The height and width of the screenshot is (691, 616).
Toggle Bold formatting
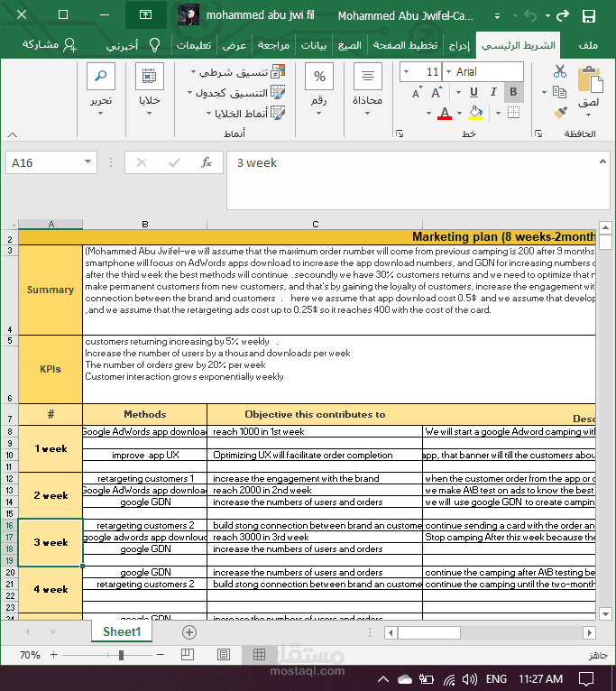point(513,92)
